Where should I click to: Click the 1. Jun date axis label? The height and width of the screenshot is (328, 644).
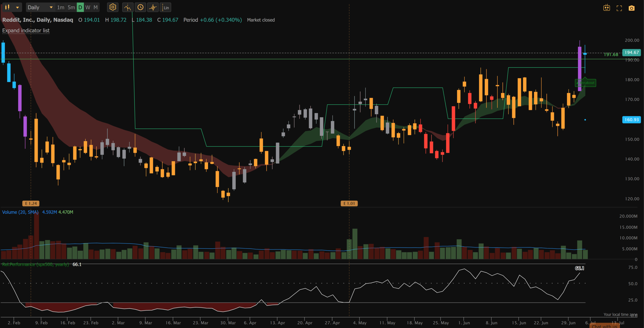point(464,323)
